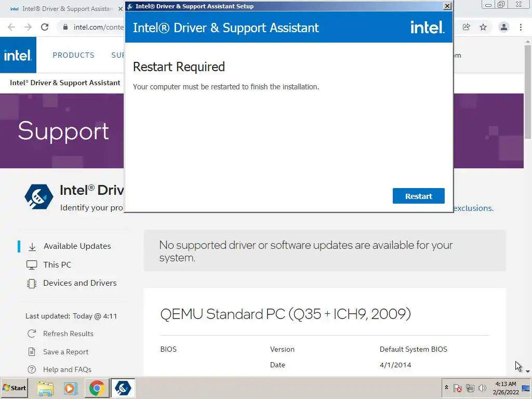
Task: Click the Driver & Support Assistant hexagon logo
Action: pos(38,196)
